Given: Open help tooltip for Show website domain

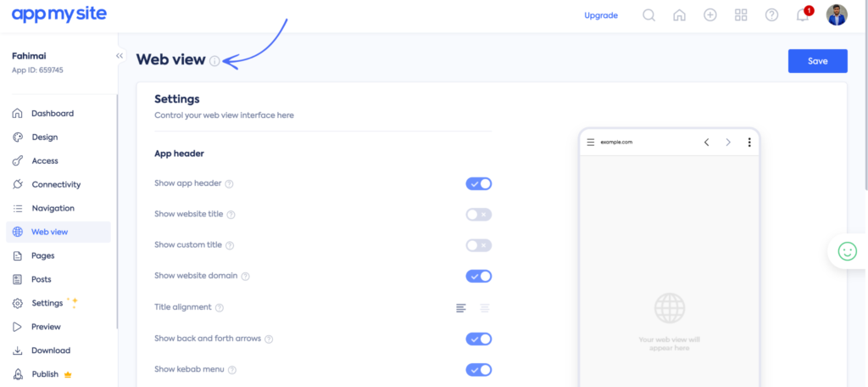Looking at the screenshot, I should point(246,276).
